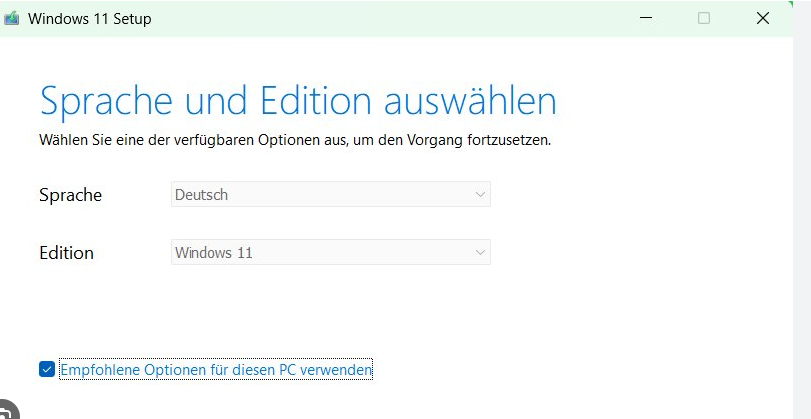This screenshot has height=419, width=811.
Task: Click the empty green title bar area
Action: (x=393, y=19)
